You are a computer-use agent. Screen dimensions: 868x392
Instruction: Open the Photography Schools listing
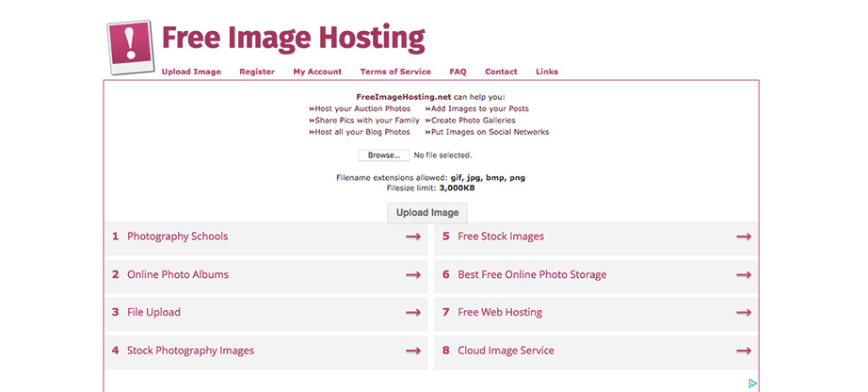click(x=266, y=237)
